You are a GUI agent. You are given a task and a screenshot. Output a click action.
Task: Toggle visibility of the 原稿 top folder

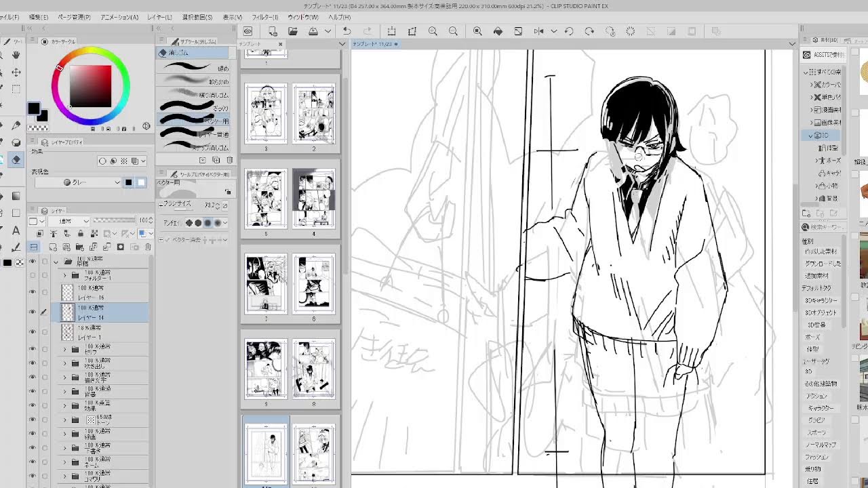click(33, 262)
